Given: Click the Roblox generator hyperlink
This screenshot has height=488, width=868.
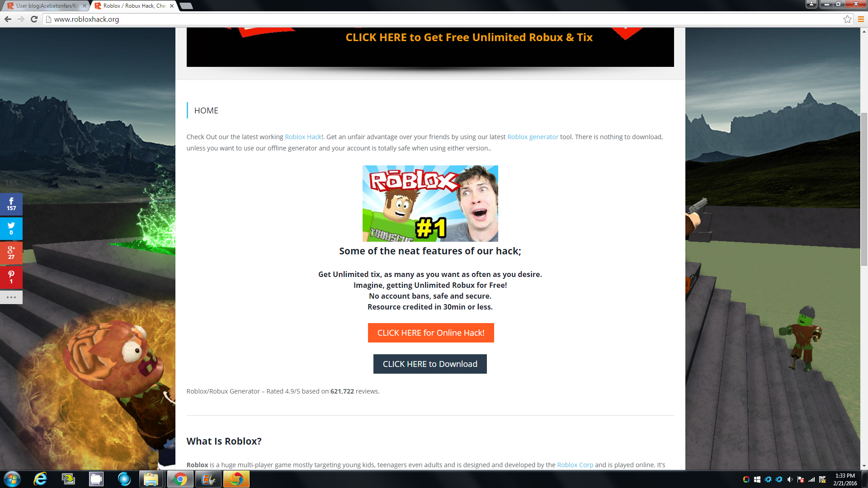Looking at the screenshot, I should tap(533, 136).
